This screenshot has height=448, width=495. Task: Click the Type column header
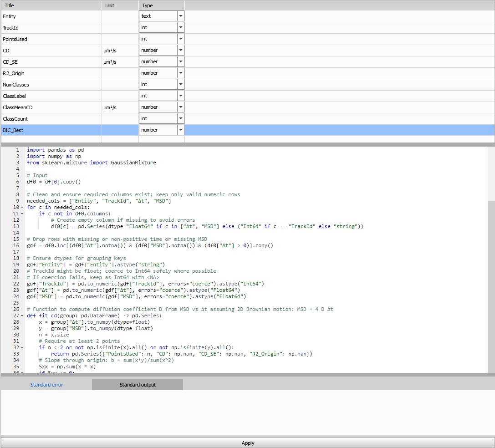point(162,5)
